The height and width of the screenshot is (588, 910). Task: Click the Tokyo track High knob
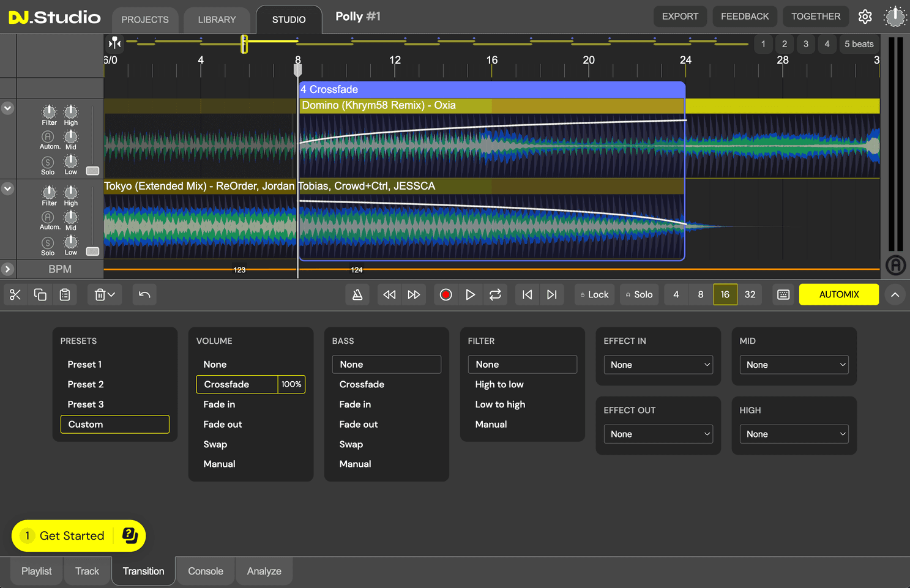click(x=71, y=192)
